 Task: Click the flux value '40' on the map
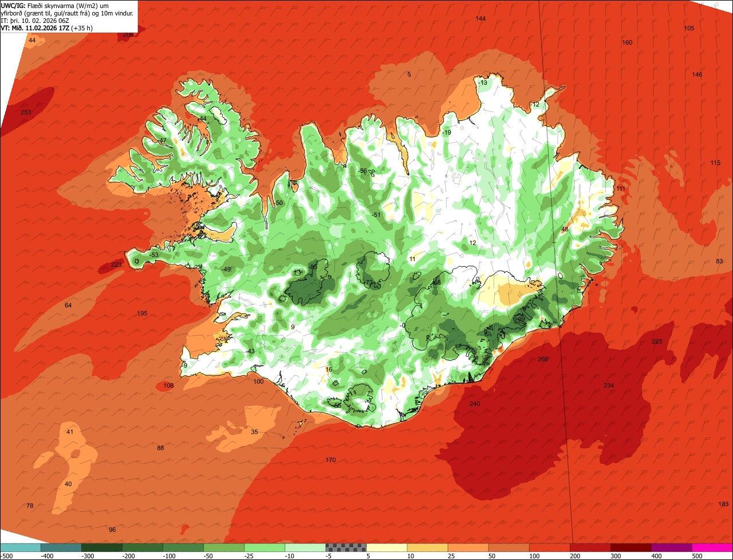point(68,484)
